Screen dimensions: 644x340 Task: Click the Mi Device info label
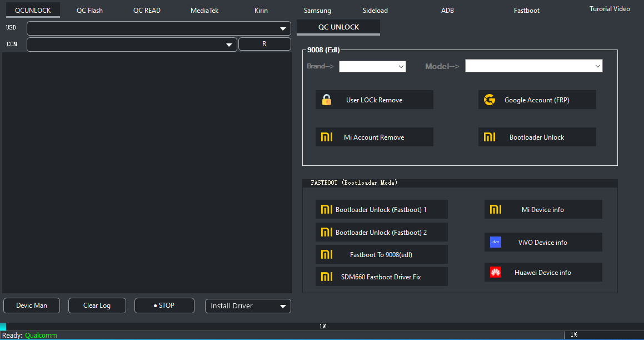542,210
